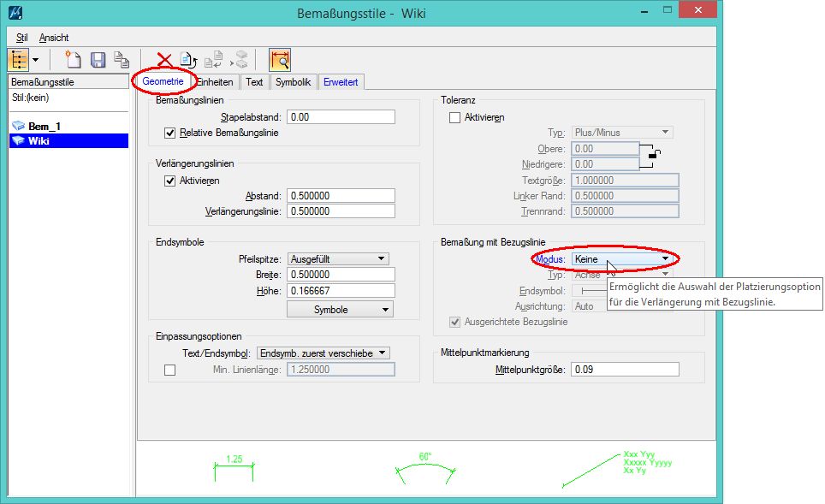Switch to the Einheiten tab
Image resolution: width=825 pixels, height=504 pixels.
pos(215,82)
